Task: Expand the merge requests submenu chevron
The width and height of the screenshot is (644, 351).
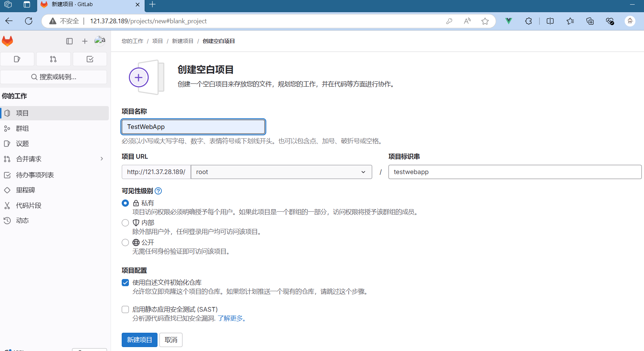Action: point(102,159)
